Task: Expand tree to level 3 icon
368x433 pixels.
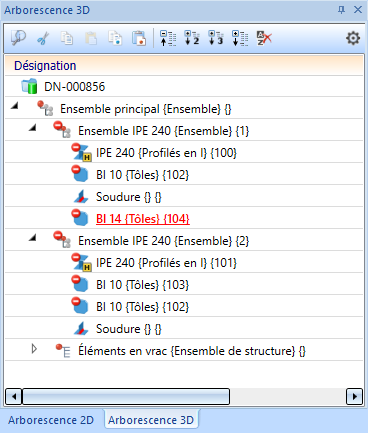Action: [x=216, y=38]
